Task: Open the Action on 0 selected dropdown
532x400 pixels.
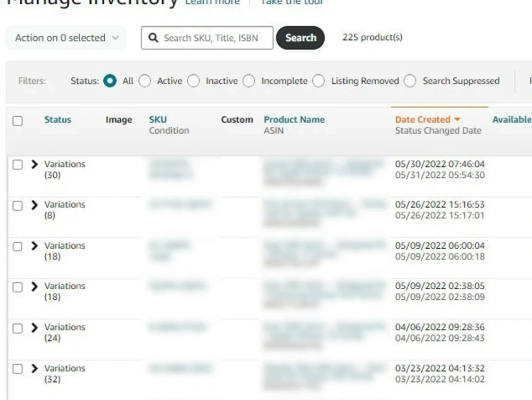Action: pos(66,38)
